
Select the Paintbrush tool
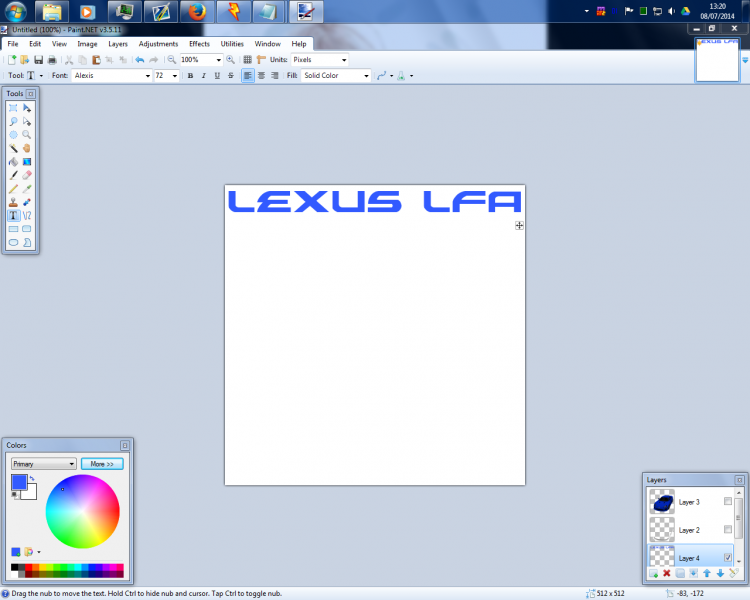[13, 175]
